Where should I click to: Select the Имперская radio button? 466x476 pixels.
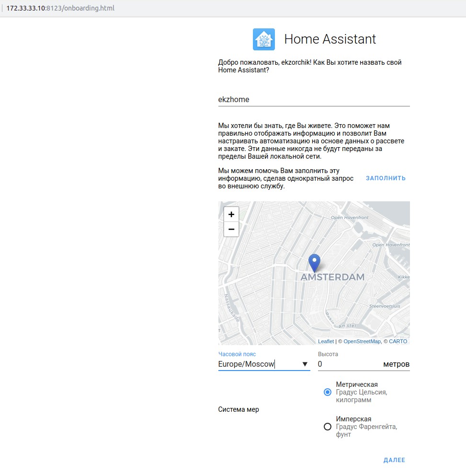point(328,427)
